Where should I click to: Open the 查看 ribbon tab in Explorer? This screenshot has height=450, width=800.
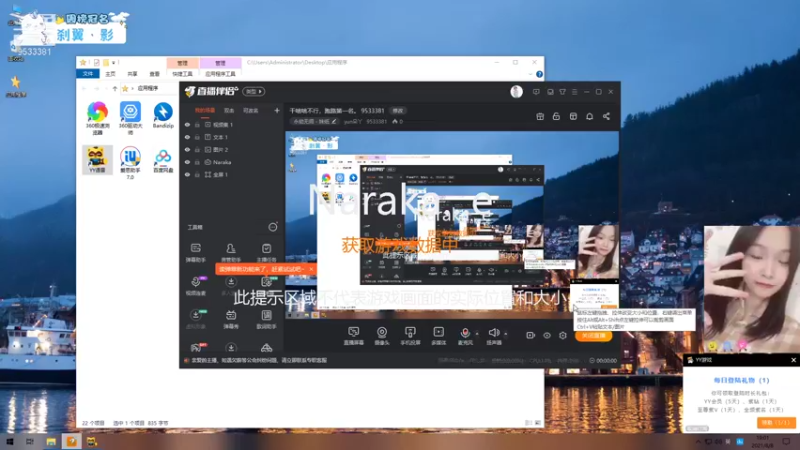(154, 74)
